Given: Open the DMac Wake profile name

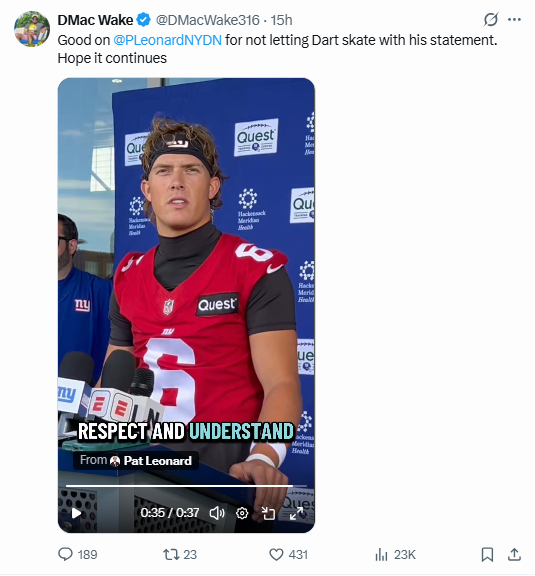Looking at the screenshot, I should [x=95, y=20].
